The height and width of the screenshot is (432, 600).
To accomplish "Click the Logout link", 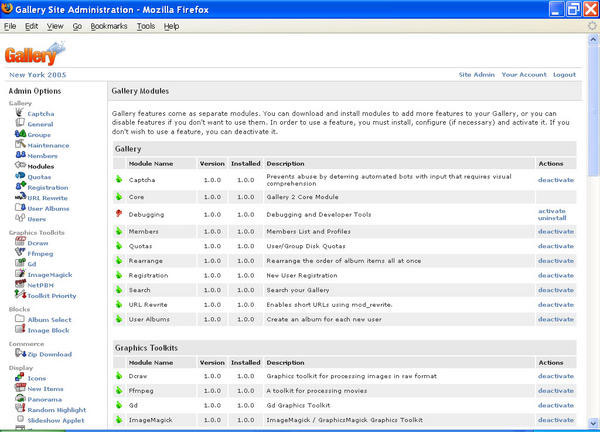I will 564,75.
